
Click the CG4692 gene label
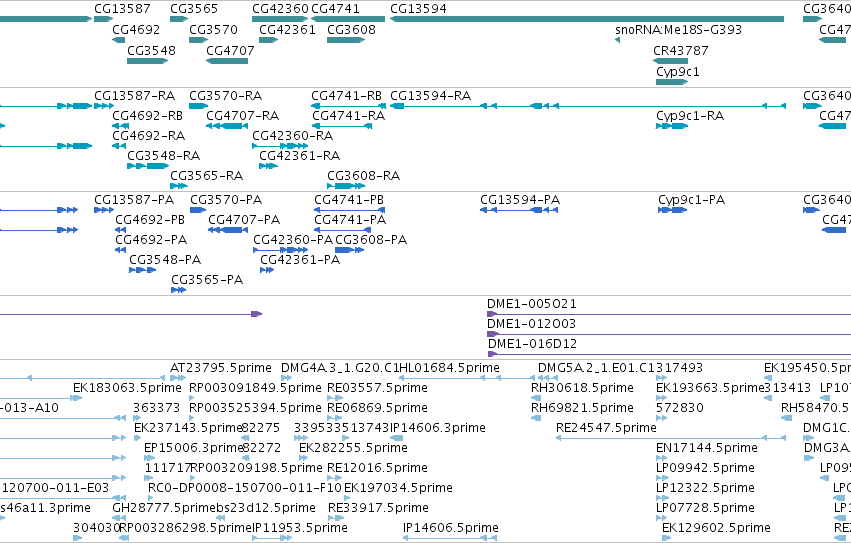pyautogui.click(x=136, y=29)
